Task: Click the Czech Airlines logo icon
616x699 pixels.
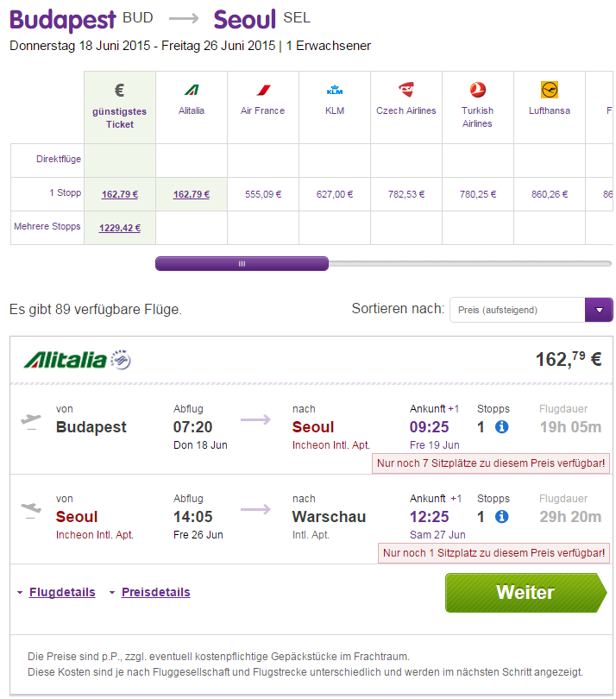Action: 406,90
